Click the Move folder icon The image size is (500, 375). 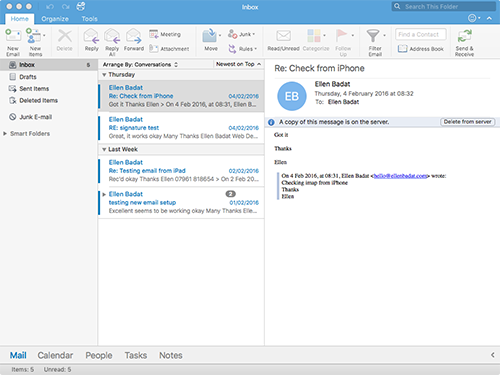pyautogui.click(x=209, y=36)
